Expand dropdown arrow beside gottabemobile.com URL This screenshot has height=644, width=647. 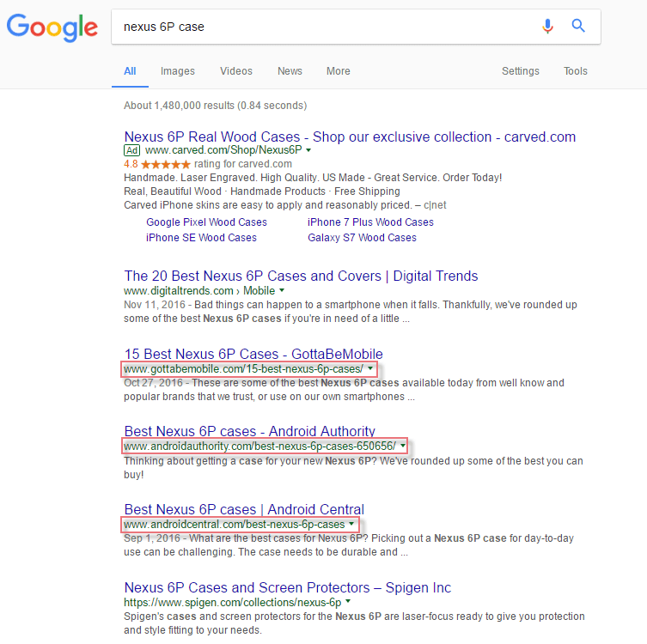[370, 368]
